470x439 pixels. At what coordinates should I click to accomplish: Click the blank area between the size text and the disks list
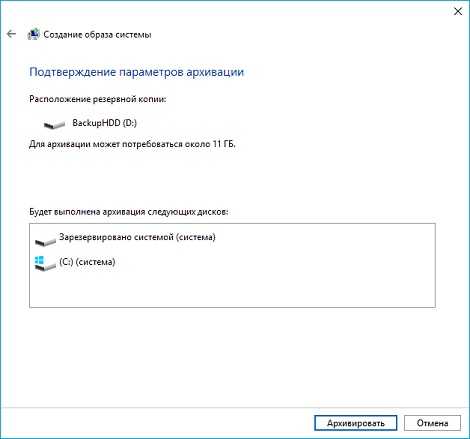coord(233,178)
